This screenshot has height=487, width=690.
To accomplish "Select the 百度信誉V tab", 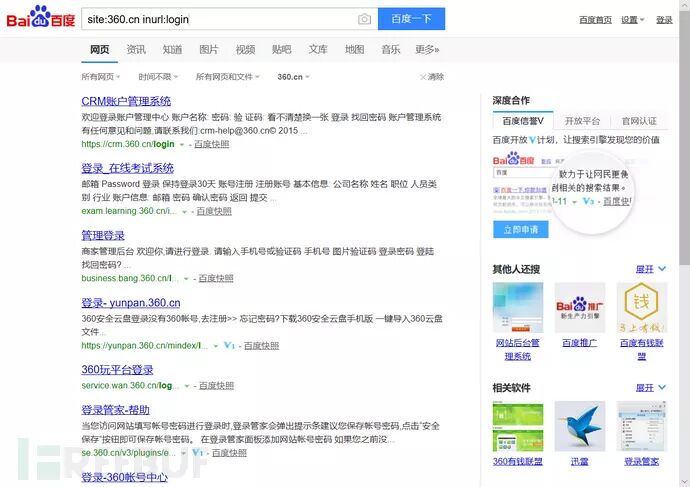I will pos(523,121).
